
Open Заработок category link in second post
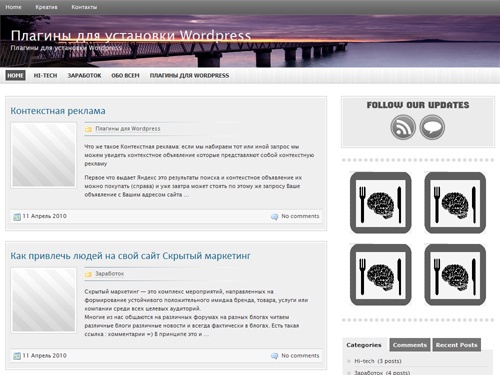(x=110, y=274)
